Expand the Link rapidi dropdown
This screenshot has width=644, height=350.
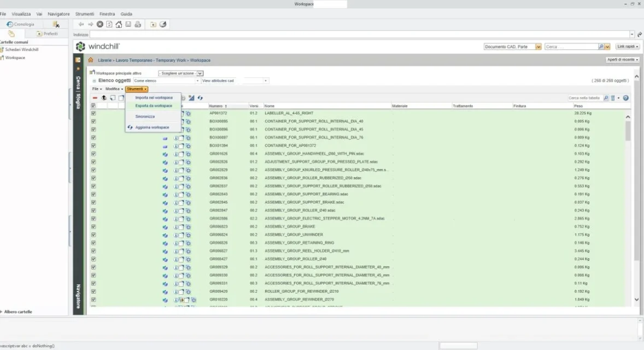click(x=628, y=46)
